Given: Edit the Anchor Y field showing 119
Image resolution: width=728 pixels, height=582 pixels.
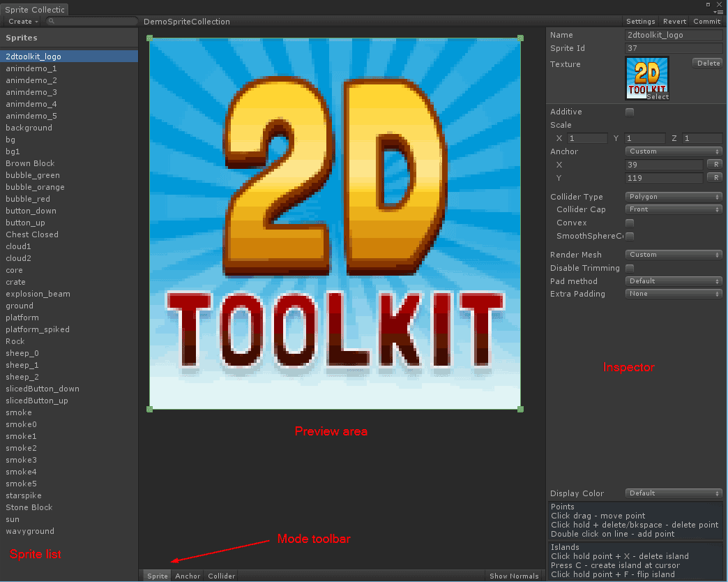Looking at the screenshot, I should point(664,178).
